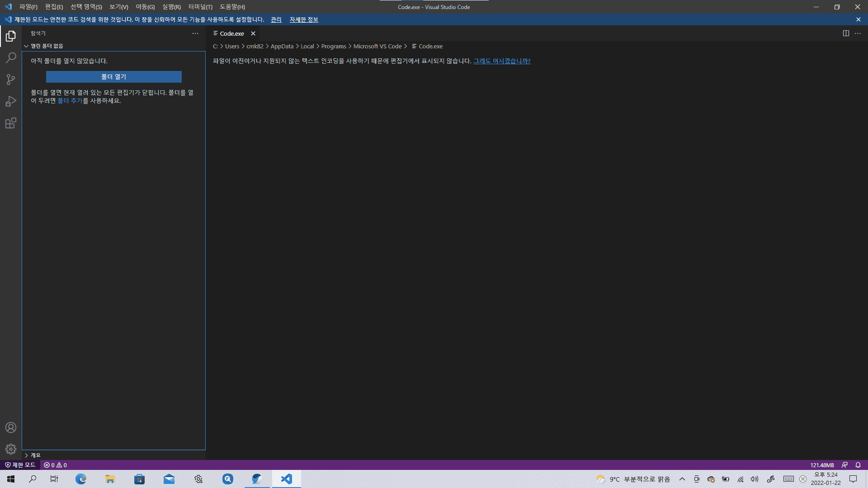
Task: Click the notifications bell in status bar
Action: point(858,465)
